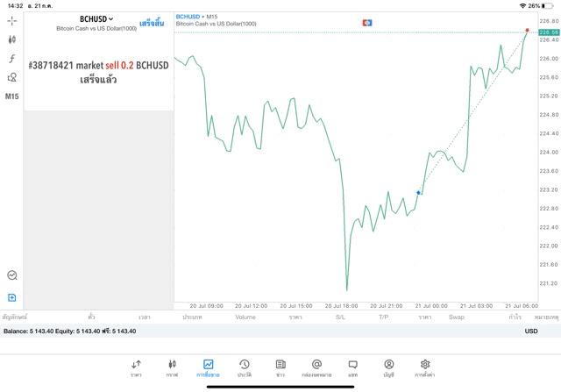This screenshot has width=561, height=392.
Task: Open the การซื้อขาย trade tab
Action: (208, 368)
